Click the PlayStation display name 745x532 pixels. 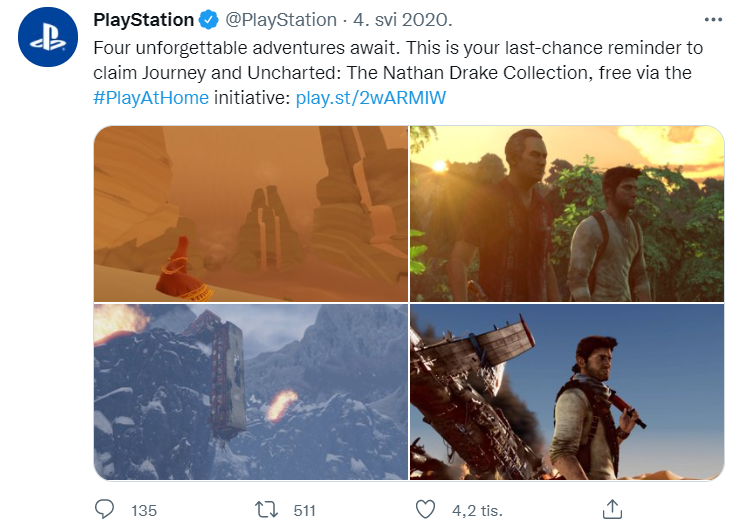[x=143, y=20]
